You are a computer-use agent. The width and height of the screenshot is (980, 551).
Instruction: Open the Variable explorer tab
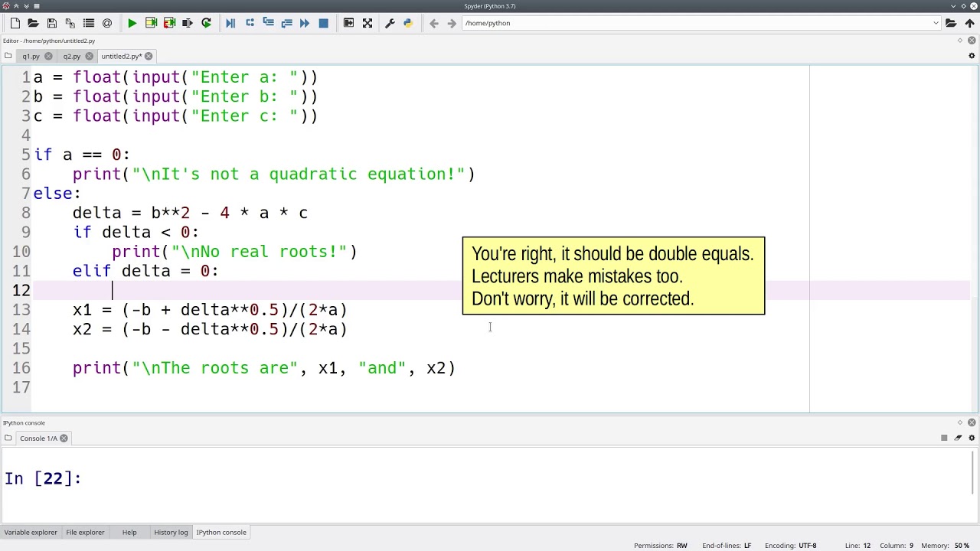click(31, 532)
